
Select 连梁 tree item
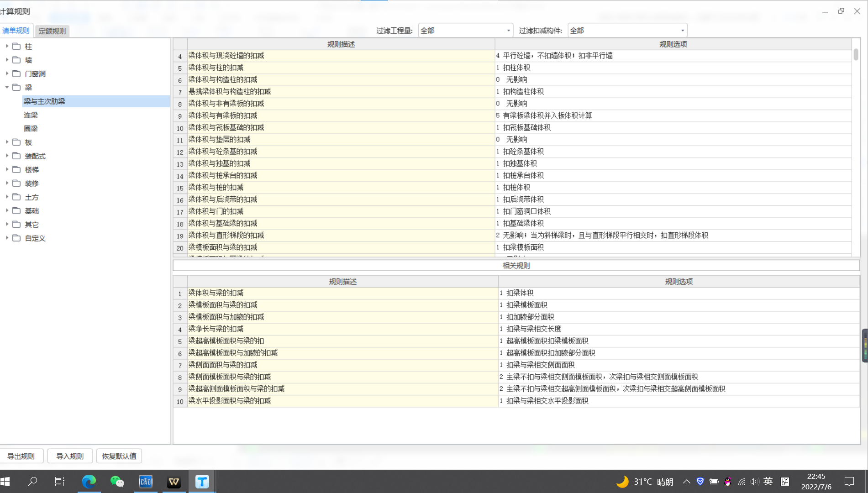pyautogui.click(x=31, y=115)
